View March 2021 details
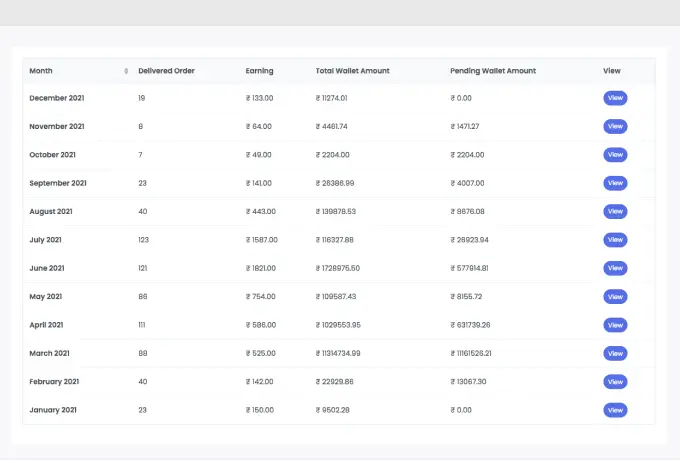Viewport: 680px width, 460px height. point(615,353)
